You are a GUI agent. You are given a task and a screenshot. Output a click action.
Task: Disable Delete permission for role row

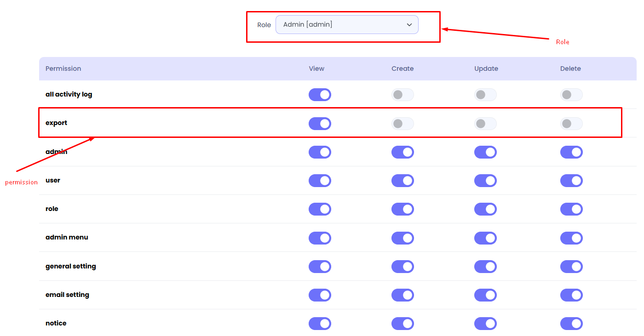coord(571,209)
